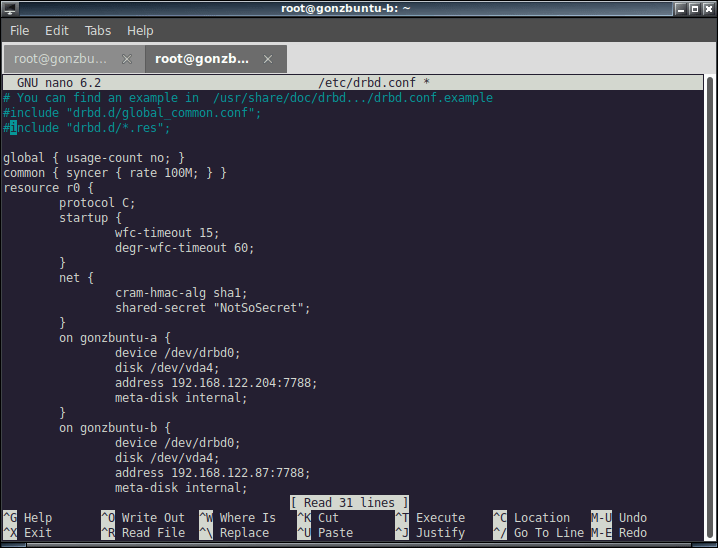Close the terminal window
718x548 pixels.
coord(708,9)
